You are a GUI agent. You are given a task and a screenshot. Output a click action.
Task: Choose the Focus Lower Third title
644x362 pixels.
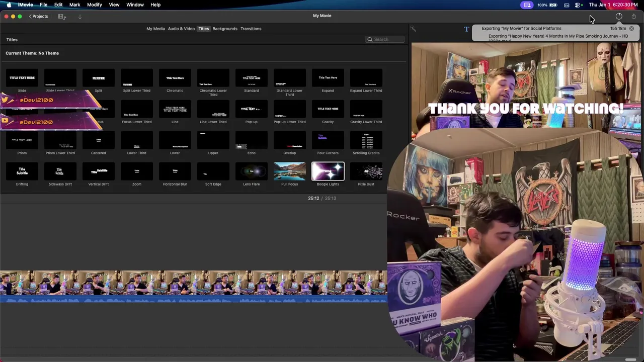137,109
